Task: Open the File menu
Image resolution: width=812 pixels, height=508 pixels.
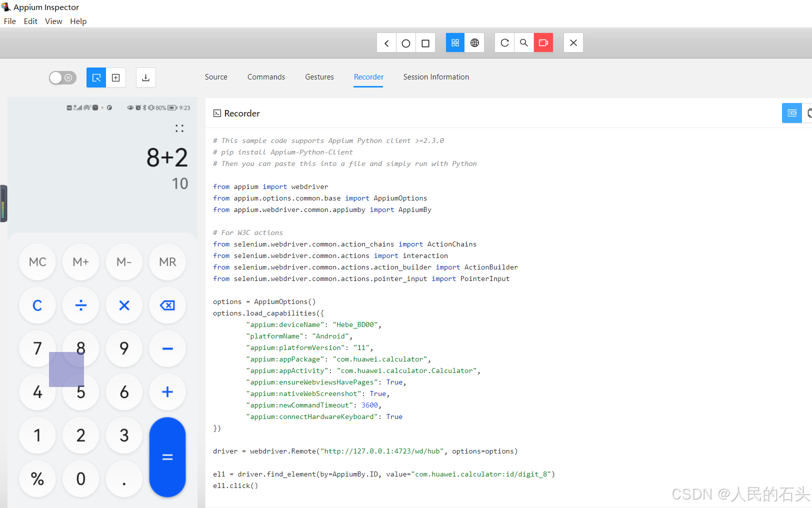Action: [x=10, y=21]
